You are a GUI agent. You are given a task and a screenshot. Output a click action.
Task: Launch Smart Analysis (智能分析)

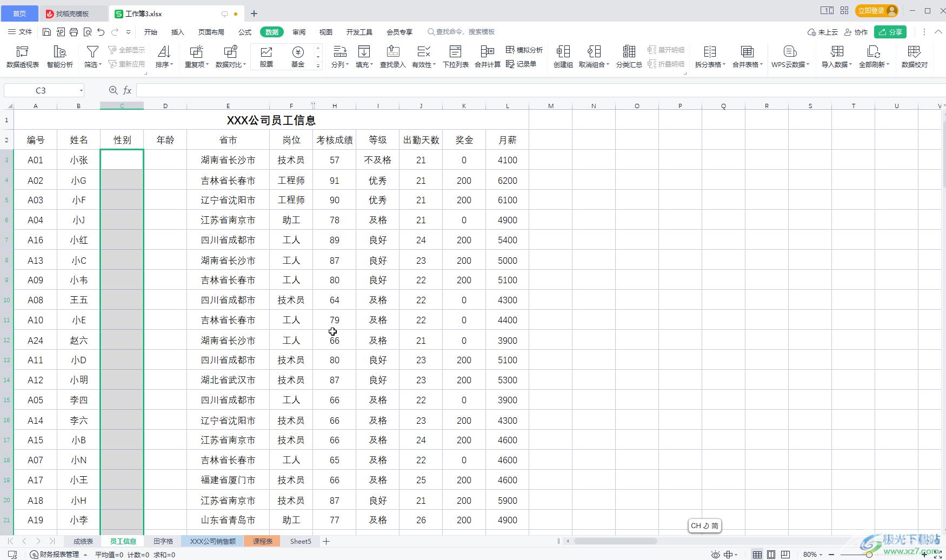click(x=59, y=57)
